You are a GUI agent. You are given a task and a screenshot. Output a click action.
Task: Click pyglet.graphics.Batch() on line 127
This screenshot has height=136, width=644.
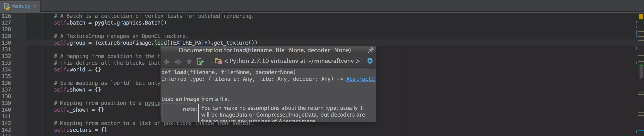pyautogui.click(x=130, y=23)
